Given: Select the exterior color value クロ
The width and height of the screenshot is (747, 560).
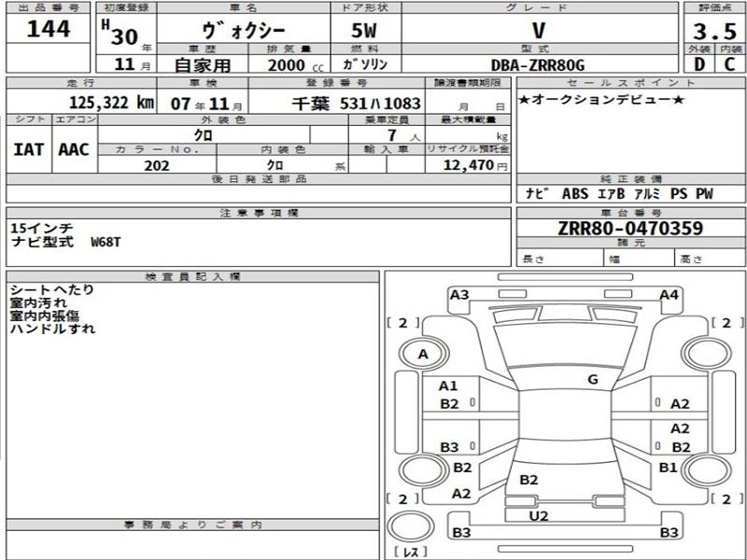Looking at the screenshot, I should [203, 135].
